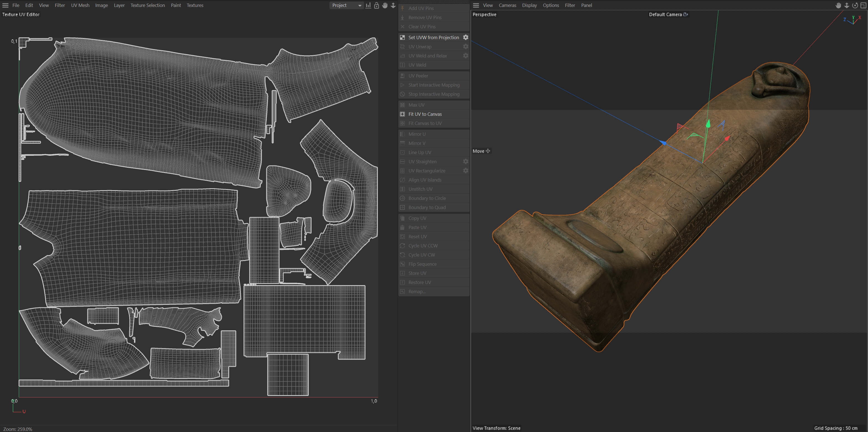Open the Texture Selection menu
The width and height of the screenshot is (868, 432).
pyautogui.click(x=148, y=5)
